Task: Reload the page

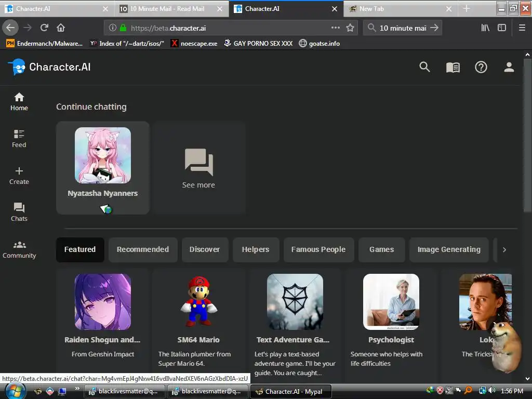Action: coord(44,28)
